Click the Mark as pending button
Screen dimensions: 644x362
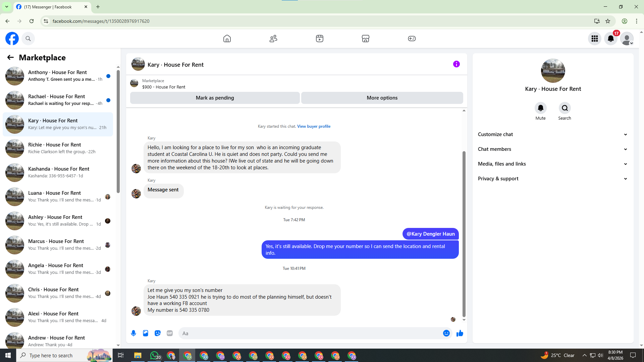click(x=215, y=98)
